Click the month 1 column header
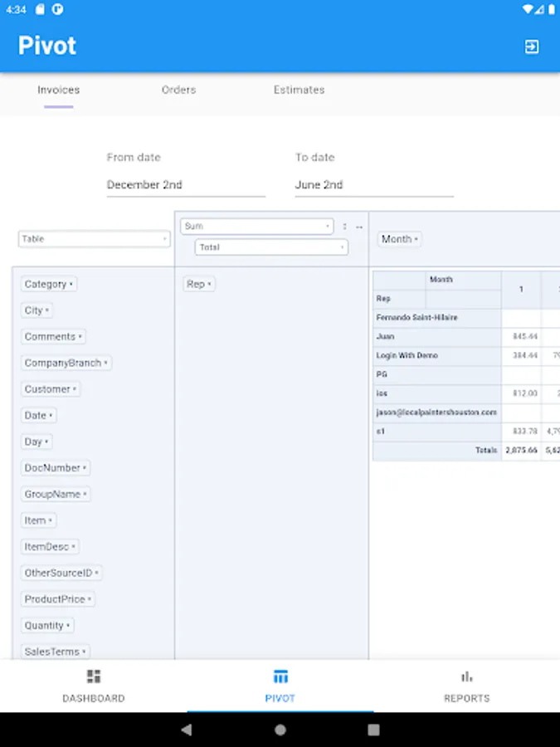This screenshot has height=747, width=560. click(521, 290)
